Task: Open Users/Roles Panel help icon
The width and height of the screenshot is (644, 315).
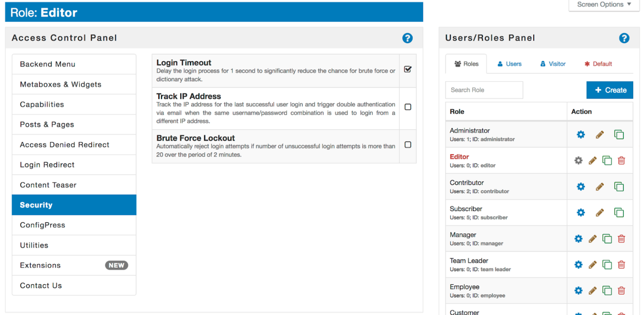Action: click(x=624, y=38)
